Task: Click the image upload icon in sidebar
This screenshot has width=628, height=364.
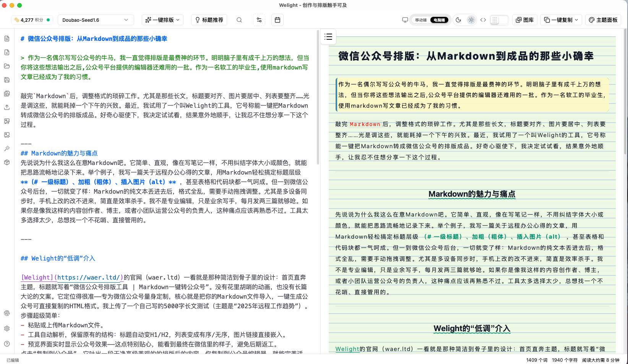Action: (x=7, y=121)
